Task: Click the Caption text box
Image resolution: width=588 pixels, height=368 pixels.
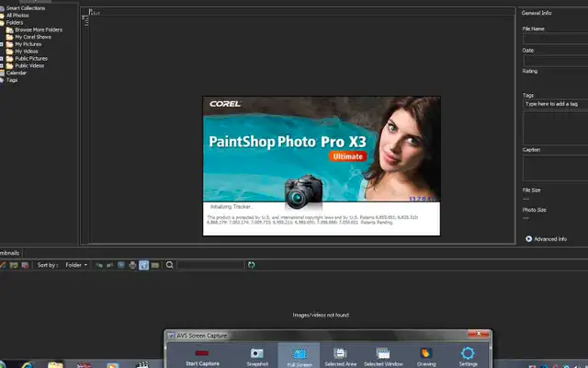Action: click(555, 167)
